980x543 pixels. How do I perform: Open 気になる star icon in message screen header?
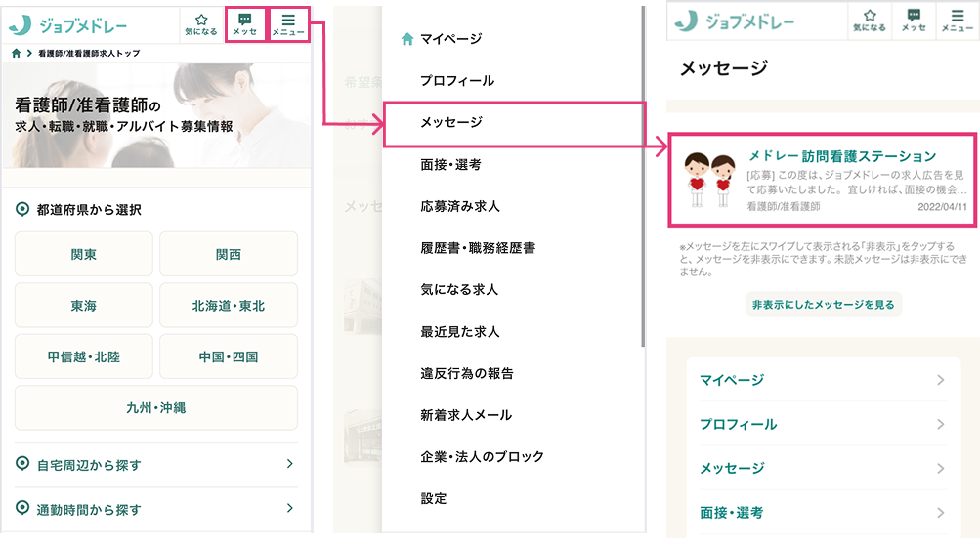(x=870, y=21)
